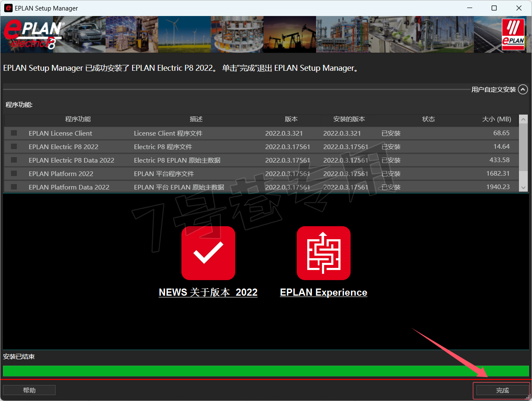Screen dimensions: 532x401
Task: Click the program list scroll up arrow
Action: pyautogui.click(x=523, y=120)
